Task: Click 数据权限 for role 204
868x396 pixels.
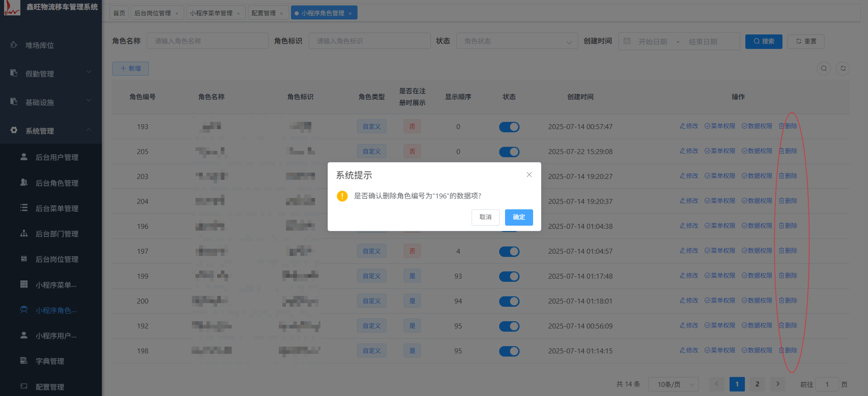Action: coord(757,201)
